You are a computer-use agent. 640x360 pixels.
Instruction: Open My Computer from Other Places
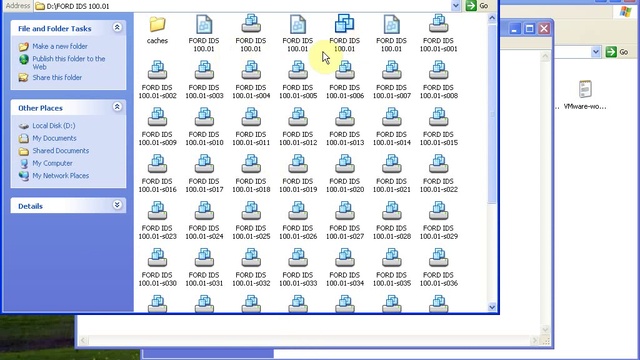[x=52, y=163]
